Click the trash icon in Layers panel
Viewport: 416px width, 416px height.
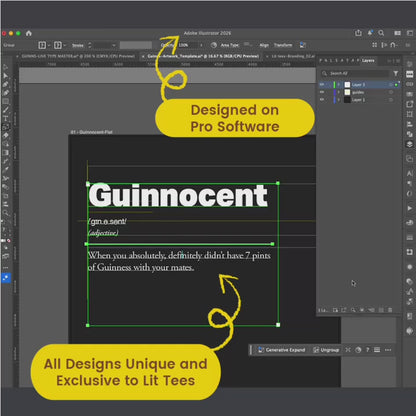click(390, 310)
